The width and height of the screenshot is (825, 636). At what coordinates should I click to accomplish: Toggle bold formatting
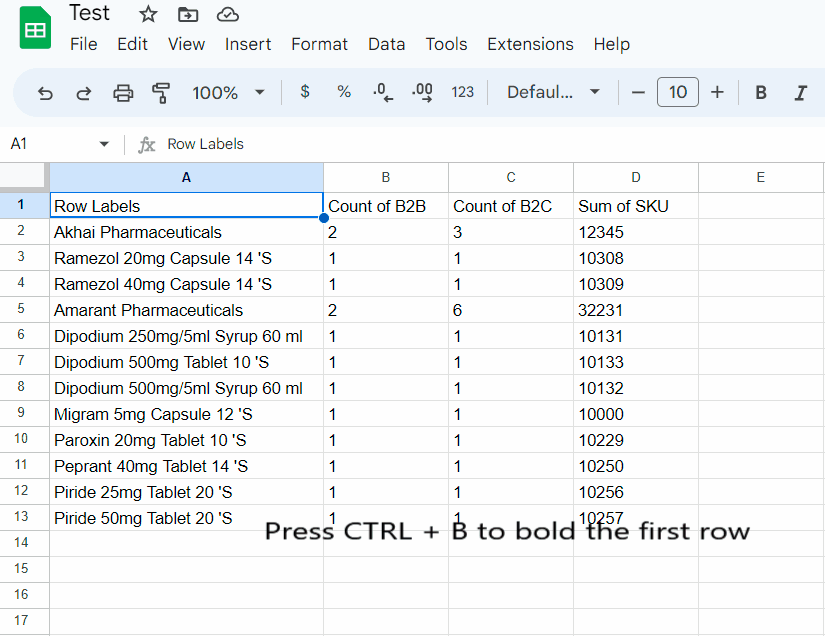(760, 92)
